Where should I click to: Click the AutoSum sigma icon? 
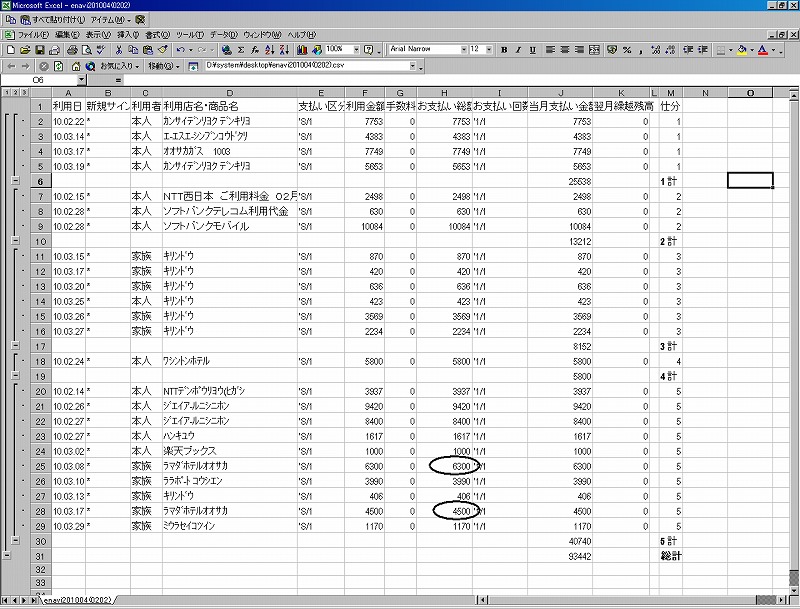[241, 49]
